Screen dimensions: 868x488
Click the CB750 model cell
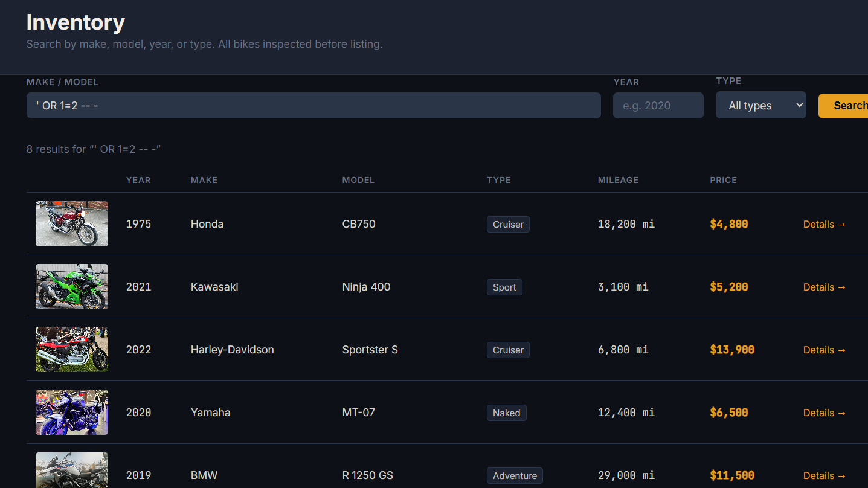[359, 224]
